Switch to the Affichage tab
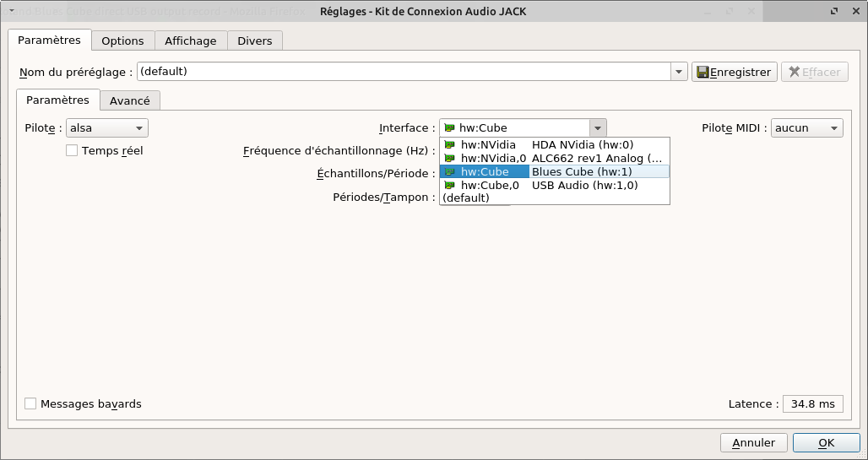 [x=191, y=41]
